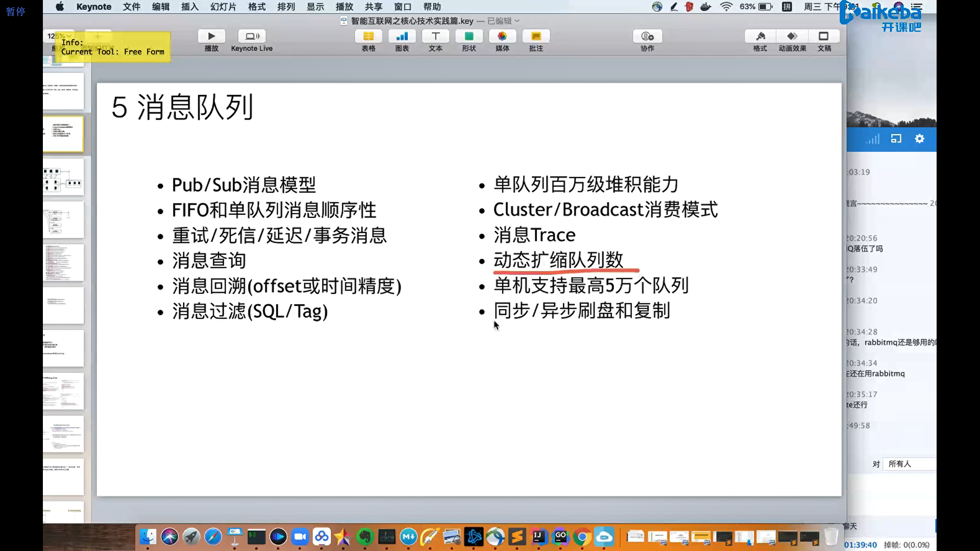Toggle the Document (文稿) inspector panel
980x551 pixels.
click(x=824, y=36)
